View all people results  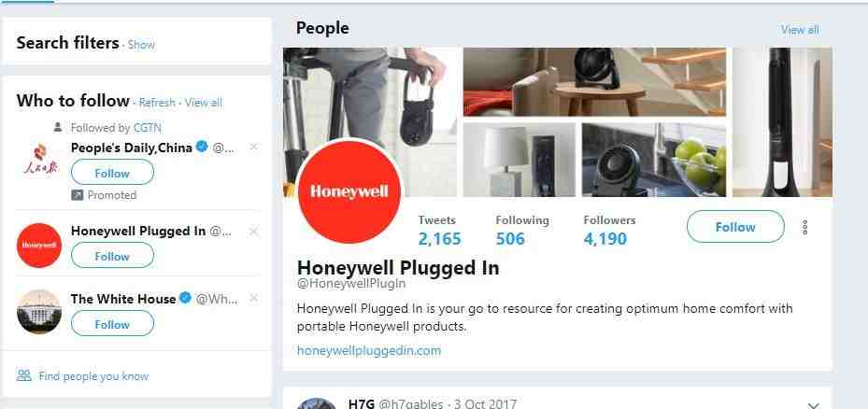(x=800, y=30)
